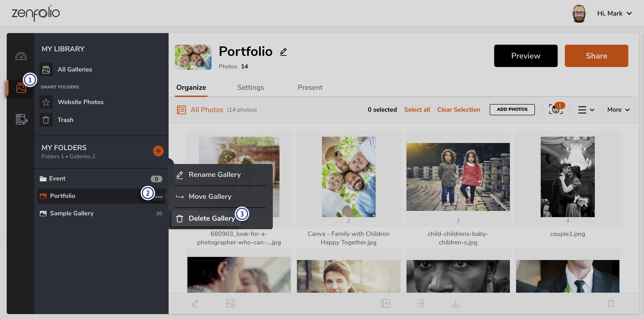
Task: Click the 'Folders 1 • Galleries 2' text
Action: (x=68, y=156)
